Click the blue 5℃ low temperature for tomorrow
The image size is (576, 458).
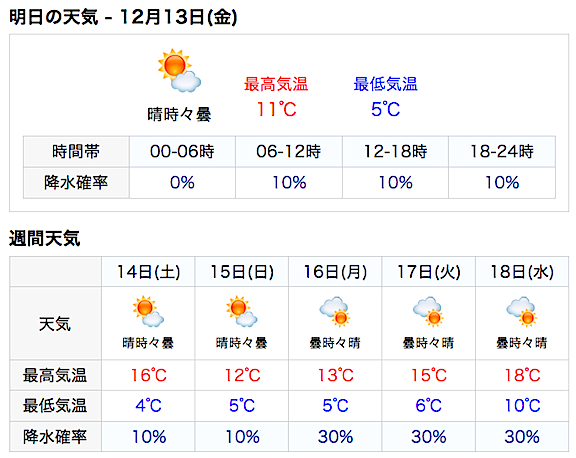[x=385, y=109]
